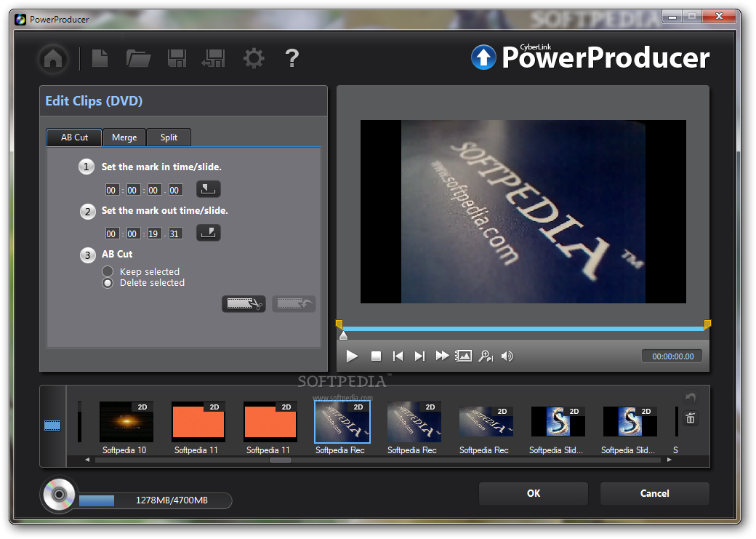
Task: Adjust volume speaker icon
Action: 507,356
